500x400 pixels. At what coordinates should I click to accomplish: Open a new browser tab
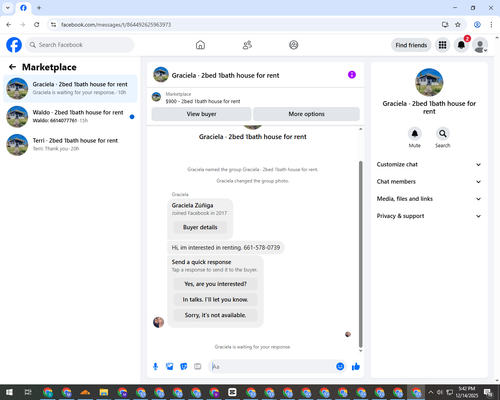pos(39,8)
